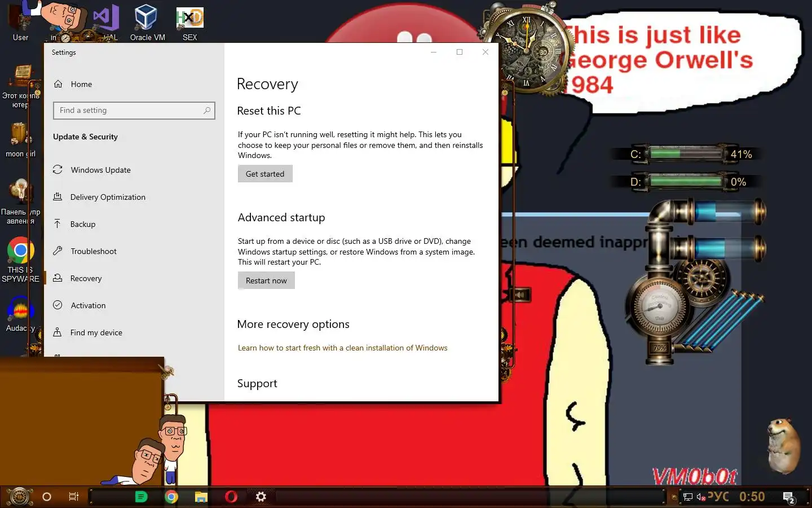Click the Find a setting search box
The width and height of the screenshot is (812, 508).
[x=134, y=111]
